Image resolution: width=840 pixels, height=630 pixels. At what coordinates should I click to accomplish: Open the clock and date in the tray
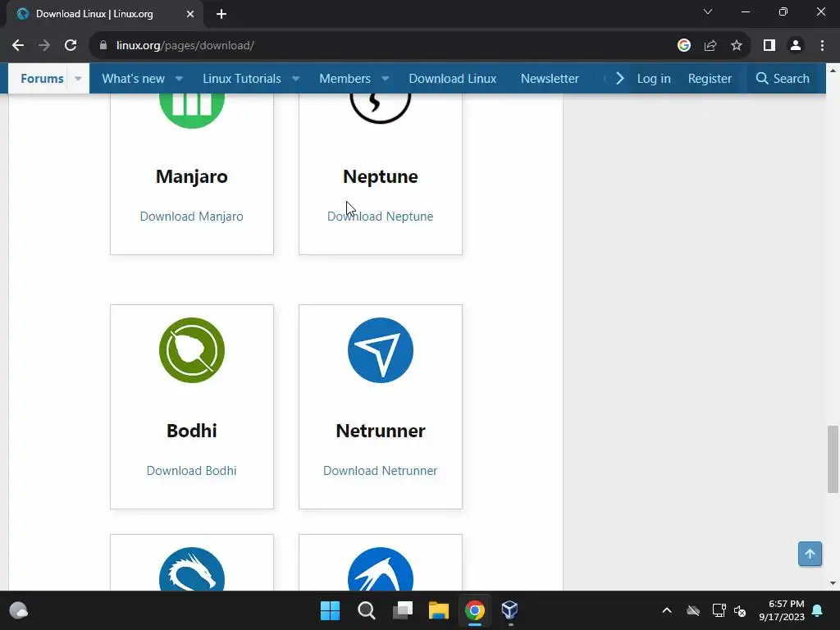tap(782, 610)
